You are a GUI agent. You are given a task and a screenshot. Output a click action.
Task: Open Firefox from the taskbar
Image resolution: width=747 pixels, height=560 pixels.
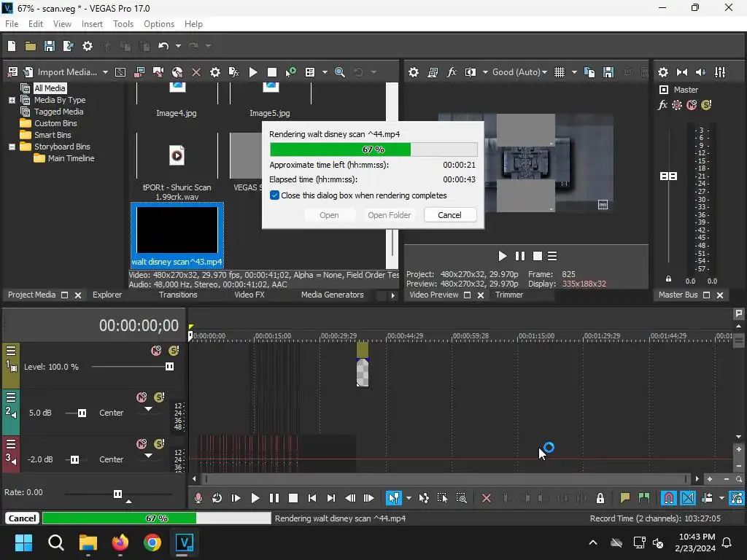pyautogui.click(x=120, y=542)
